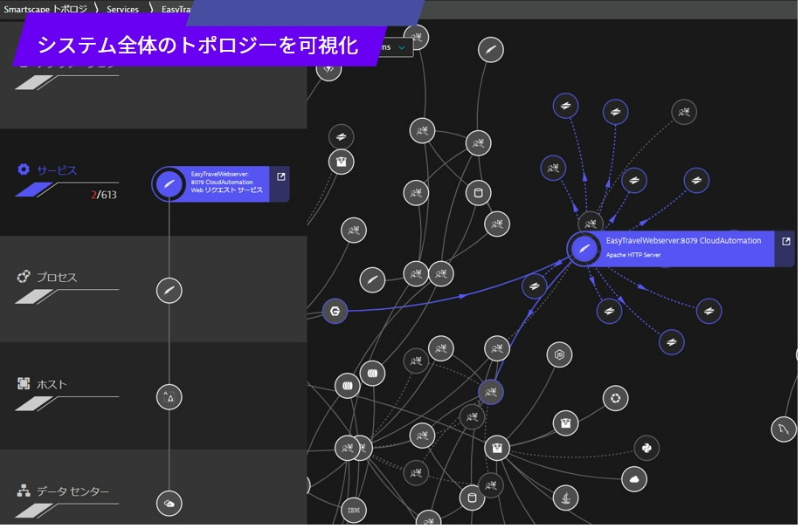Select the host node in the ホスト row
The image size is (798, 525).
click(169, 397)
